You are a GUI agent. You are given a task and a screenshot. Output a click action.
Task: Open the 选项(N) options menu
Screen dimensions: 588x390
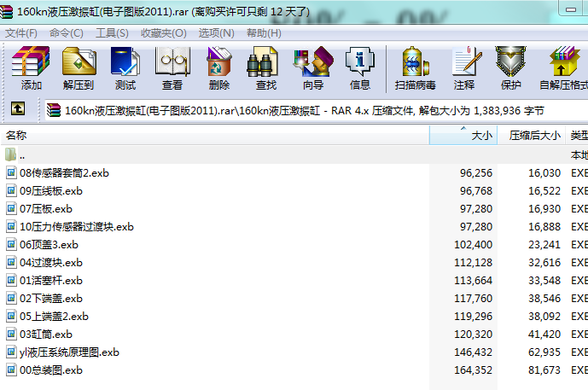(x=217, y=33)
